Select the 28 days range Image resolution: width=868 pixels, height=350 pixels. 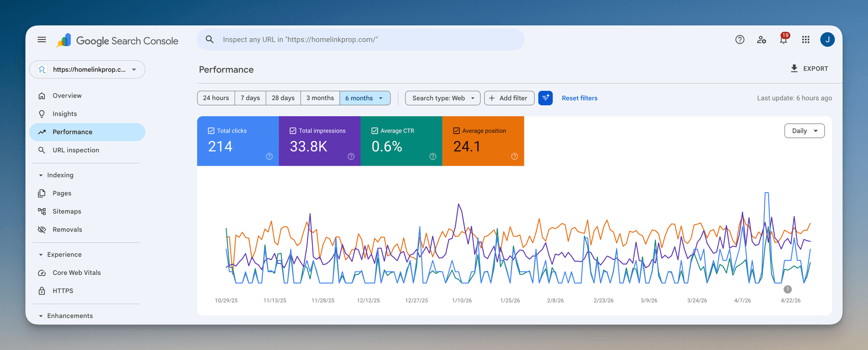283,98
